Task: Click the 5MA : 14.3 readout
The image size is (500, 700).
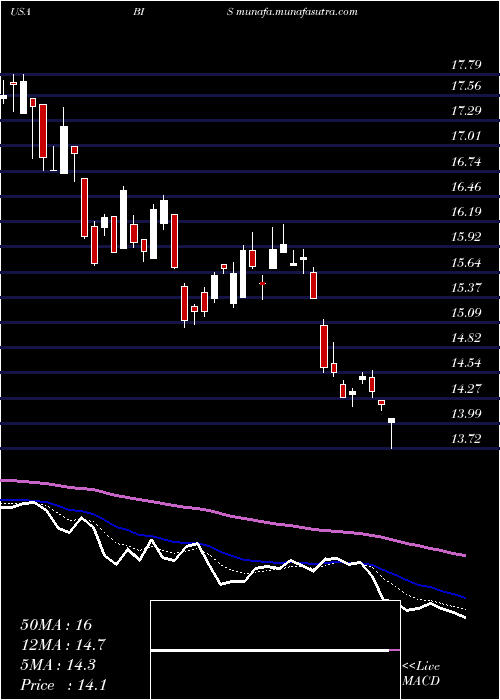Action: tap(58, 665)
